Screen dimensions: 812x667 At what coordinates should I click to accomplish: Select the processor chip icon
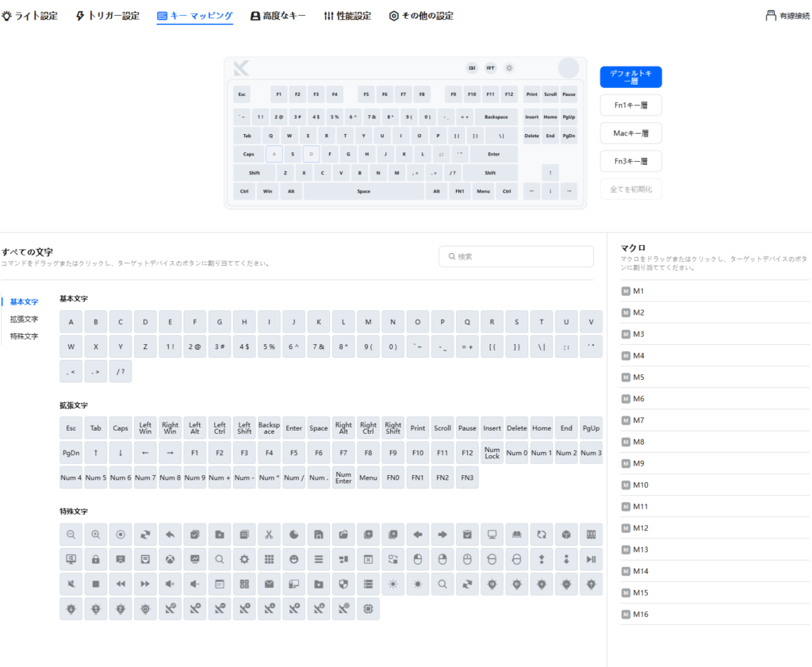tap(368, 609)
